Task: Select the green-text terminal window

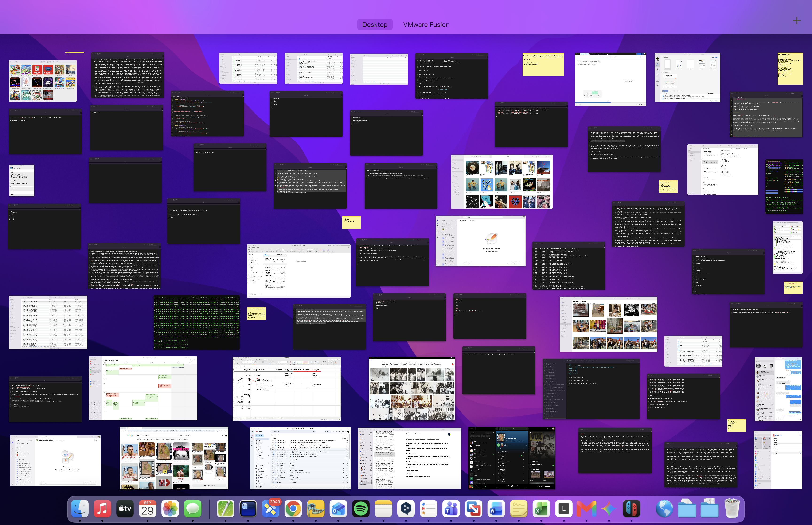Action: click(197, 322)
